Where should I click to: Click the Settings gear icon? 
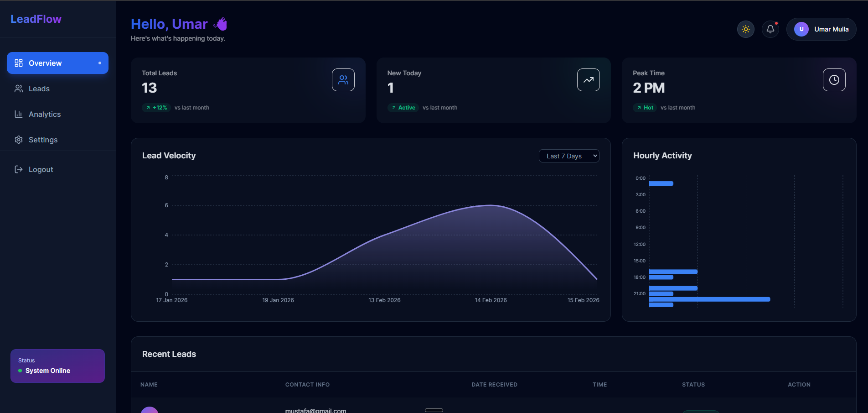pos(19,140)
